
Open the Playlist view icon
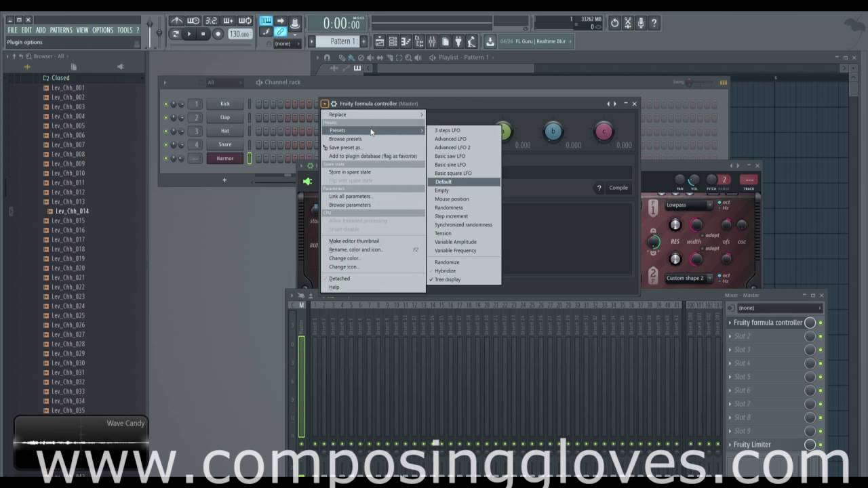tap(379, 41)
